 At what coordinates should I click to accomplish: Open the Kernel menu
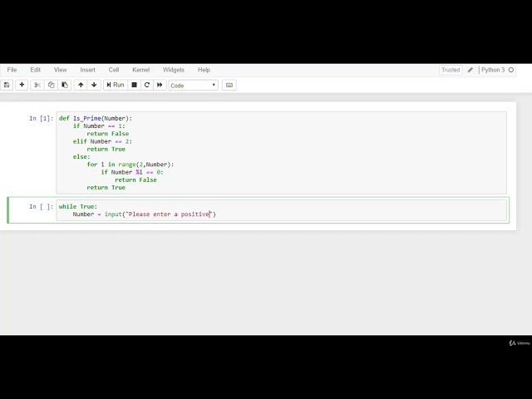[140, 70]
